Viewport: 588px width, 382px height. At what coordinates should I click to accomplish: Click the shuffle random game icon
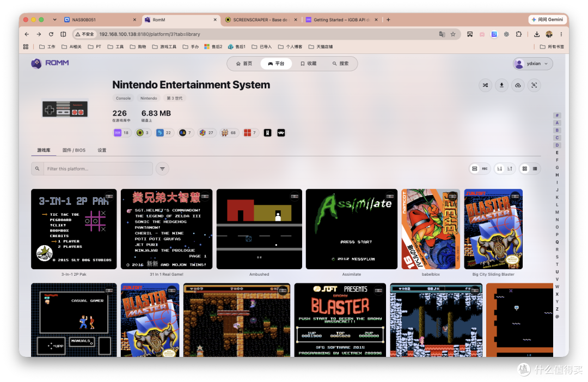tap(485, 85)
